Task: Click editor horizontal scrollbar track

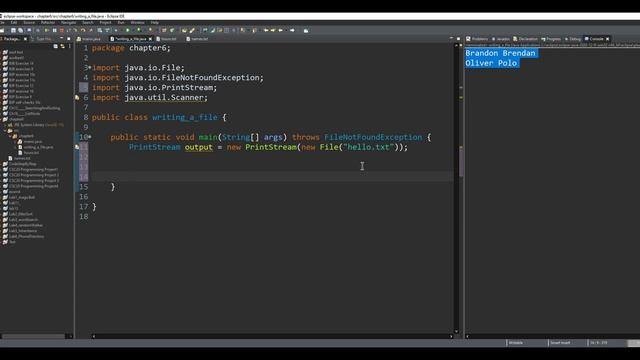Action: coord(272,336)
